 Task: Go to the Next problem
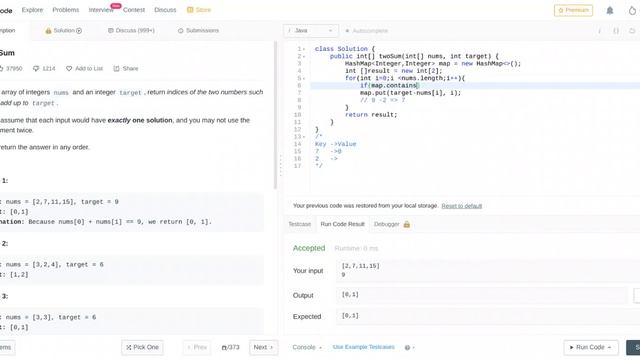pos(263,347)
